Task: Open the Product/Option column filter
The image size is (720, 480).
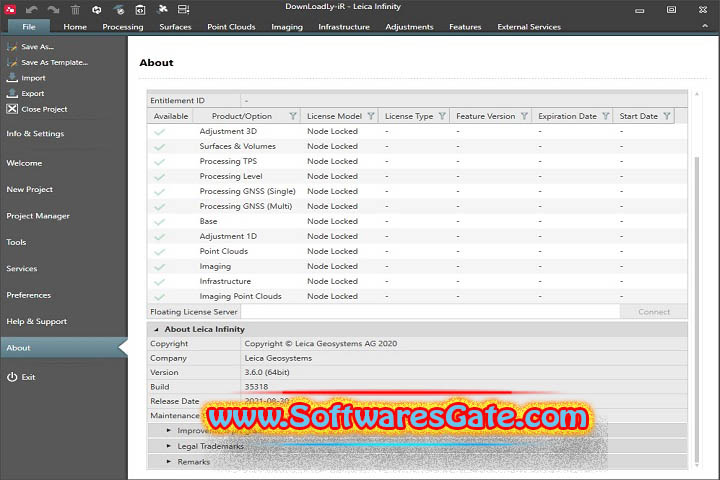Action: point(292,116)
